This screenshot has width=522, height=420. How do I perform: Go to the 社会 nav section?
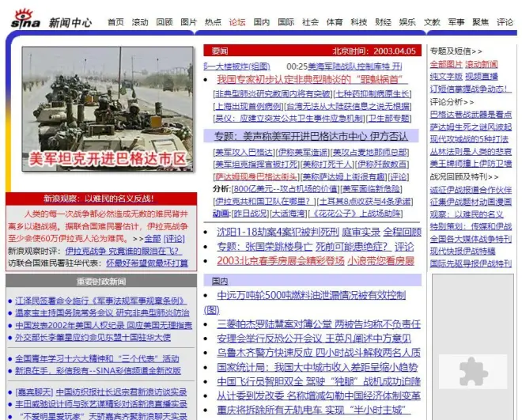click(x=310, y=22)
